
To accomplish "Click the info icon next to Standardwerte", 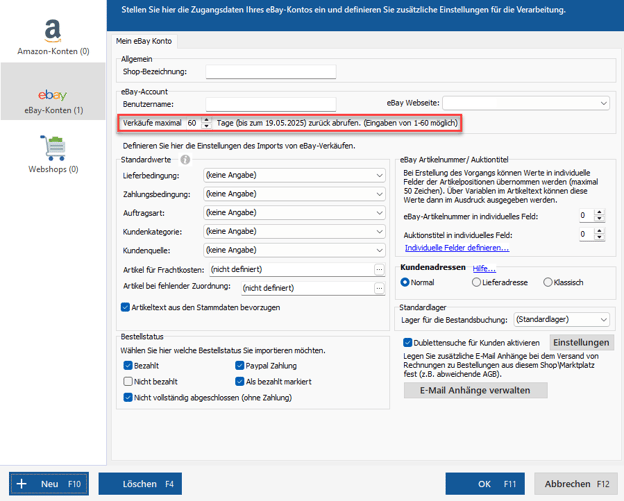I will (185, 160).
